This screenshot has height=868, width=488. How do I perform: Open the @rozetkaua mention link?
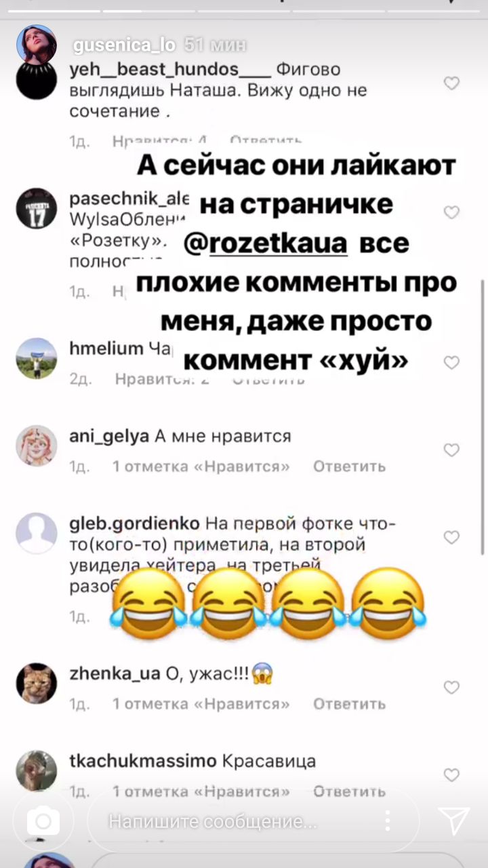point(266,243)
